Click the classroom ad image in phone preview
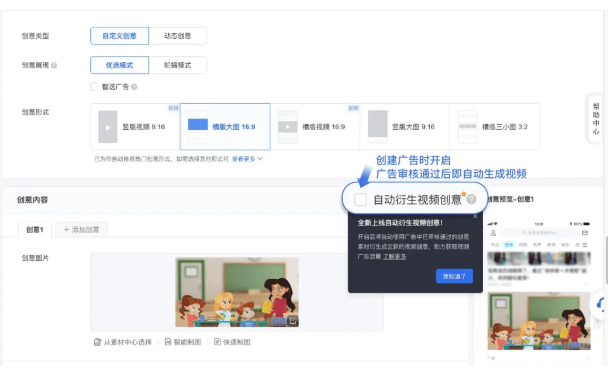613x380 pixels. (x=539, y=321)
